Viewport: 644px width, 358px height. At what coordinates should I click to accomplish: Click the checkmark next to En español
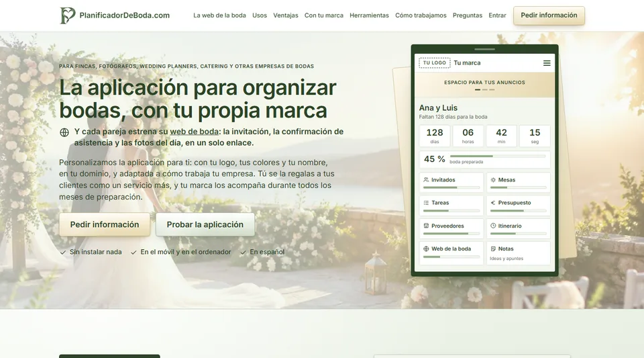(x=243, y=253)
